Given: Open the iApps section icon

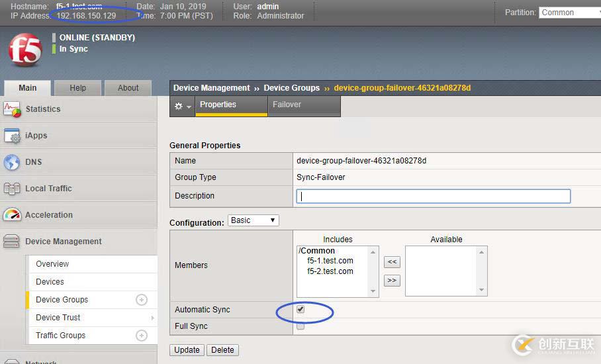Looking at the screenshot, I should 13,136.
